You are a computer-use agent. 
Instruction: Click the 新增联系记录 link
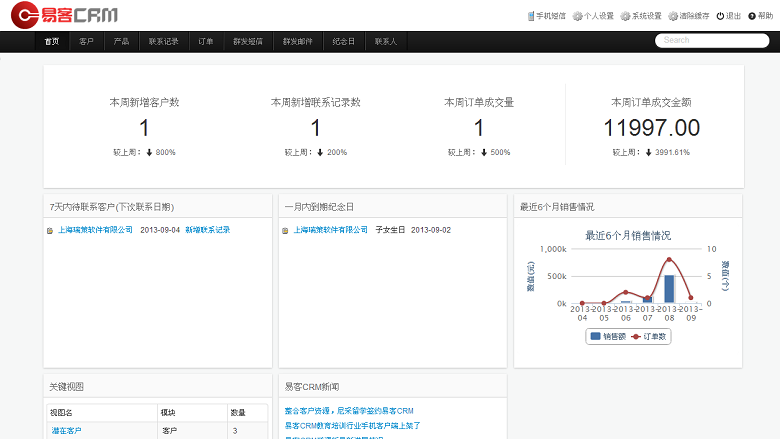[207, 230]
